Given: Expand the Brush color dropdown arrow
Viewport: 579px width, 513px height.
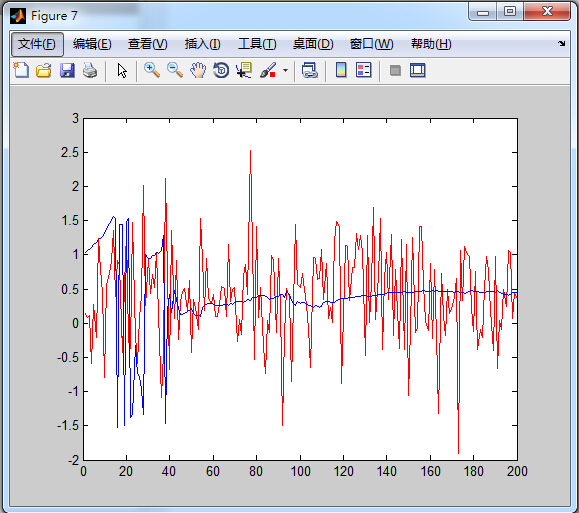Looking at the screenshot, I should click(x=285, y=70).
